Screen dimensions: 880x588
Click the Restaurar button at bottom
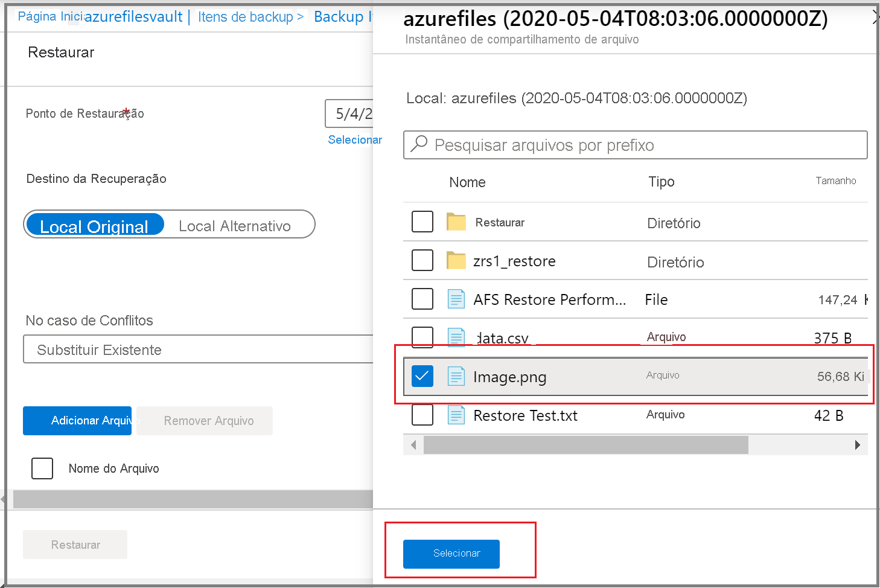tap(75, 545)
